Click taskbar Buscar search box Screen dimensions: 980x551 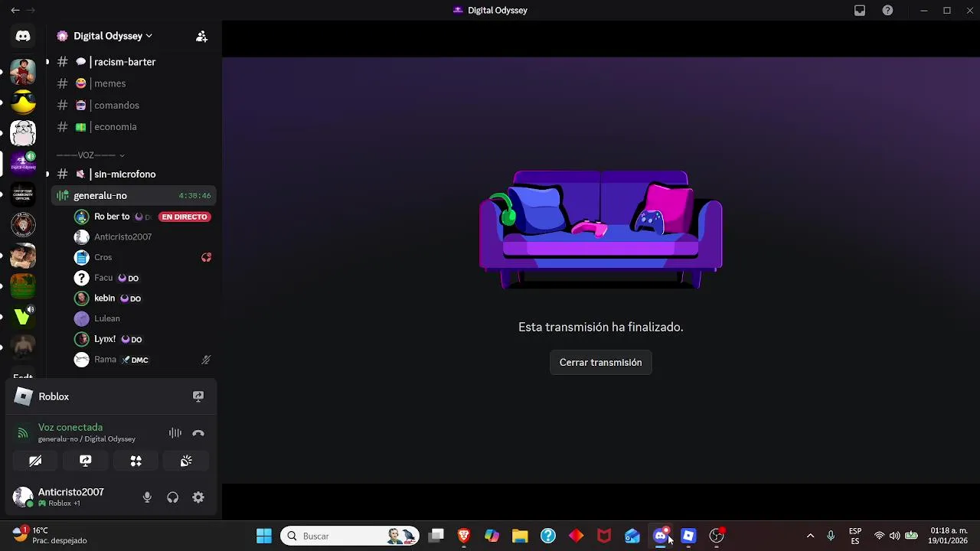(350, 536)
